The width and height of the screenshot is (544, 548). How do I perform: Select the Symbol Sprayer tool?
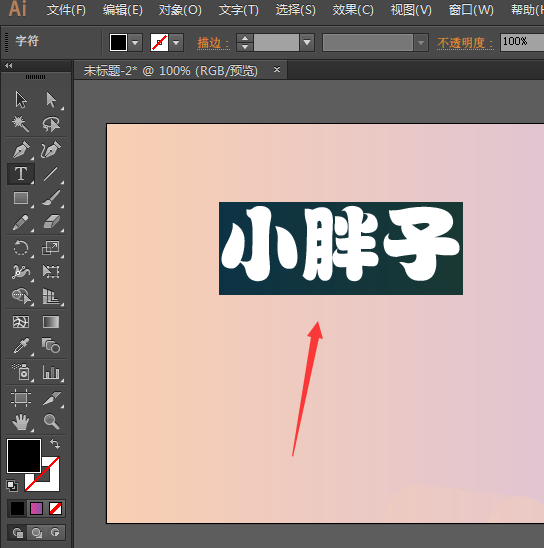pos(21,372)
